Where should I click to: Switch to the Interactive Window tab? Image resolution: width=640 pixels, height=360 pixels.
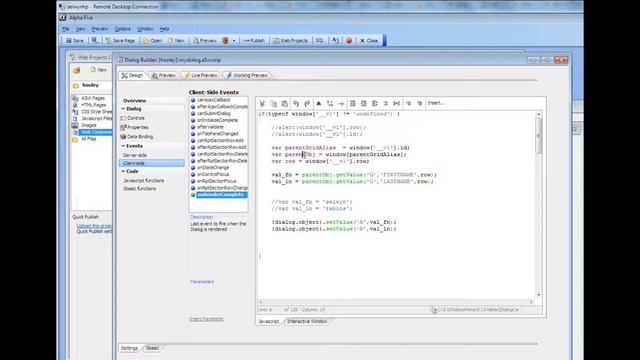(307, 322)
